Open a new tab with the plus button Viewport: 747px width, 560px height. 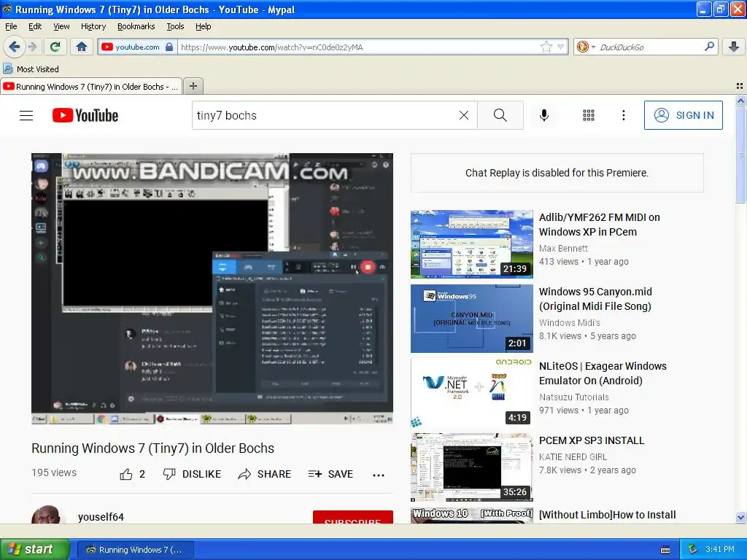(193, 86)
